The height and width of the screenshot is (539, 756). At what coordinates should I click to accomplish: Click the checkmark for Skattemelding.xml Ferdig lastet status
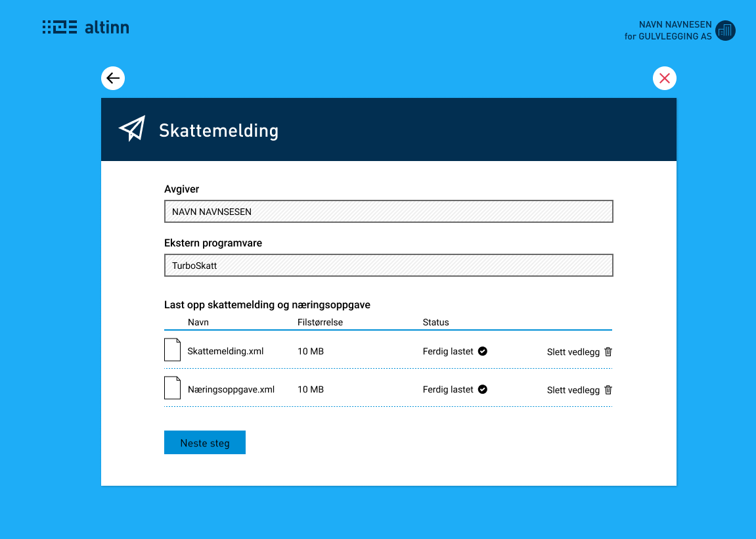pyautogui.click(x=483, y=351)
